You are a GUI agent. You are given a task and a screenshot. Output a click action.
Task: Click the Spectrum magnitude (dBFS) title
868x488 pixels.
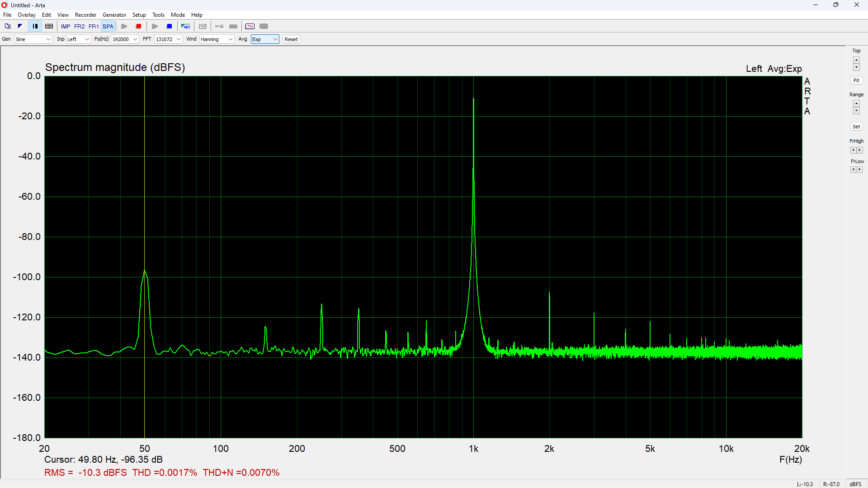click(115, 67)
